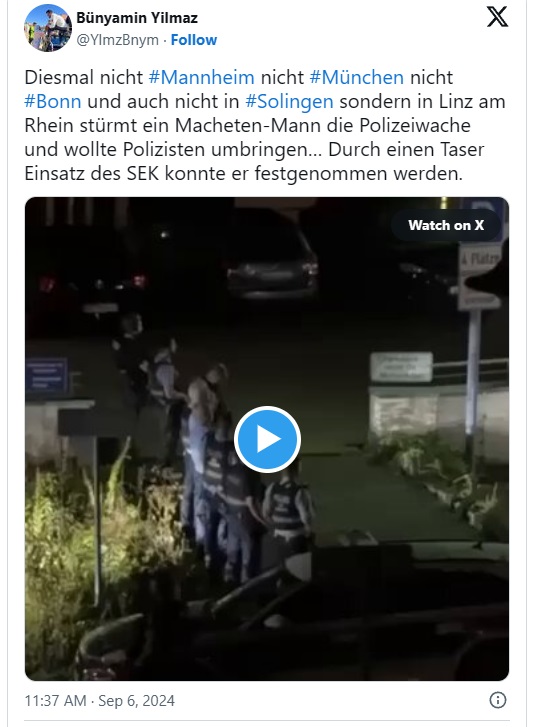This screenshot has width=535, height=727.
Task: Open the #Mannheim hashtag
Action: pos(201,77)
